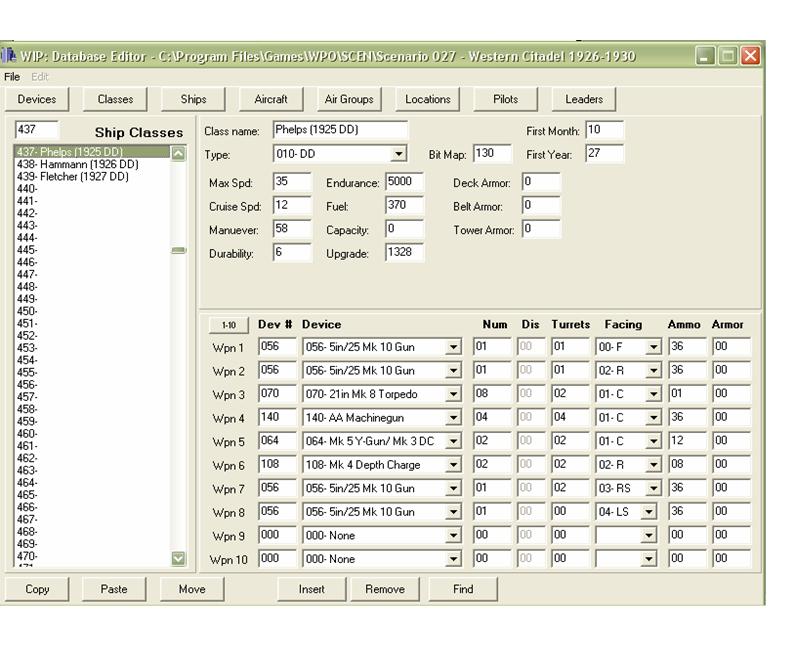Click the Paste button
Image resolution: width=796 pixels, height=672 pixels.
(x=114, y=589)
